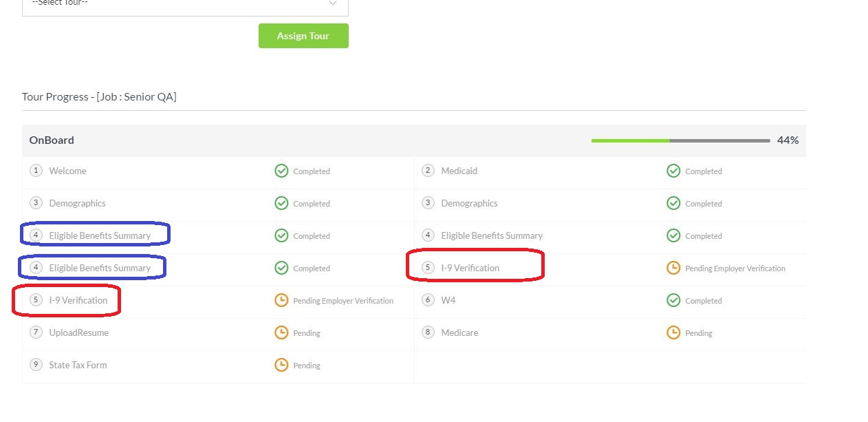Open the Medicaid tour step
Screen dimensions: 868x422
coord(459,171)
